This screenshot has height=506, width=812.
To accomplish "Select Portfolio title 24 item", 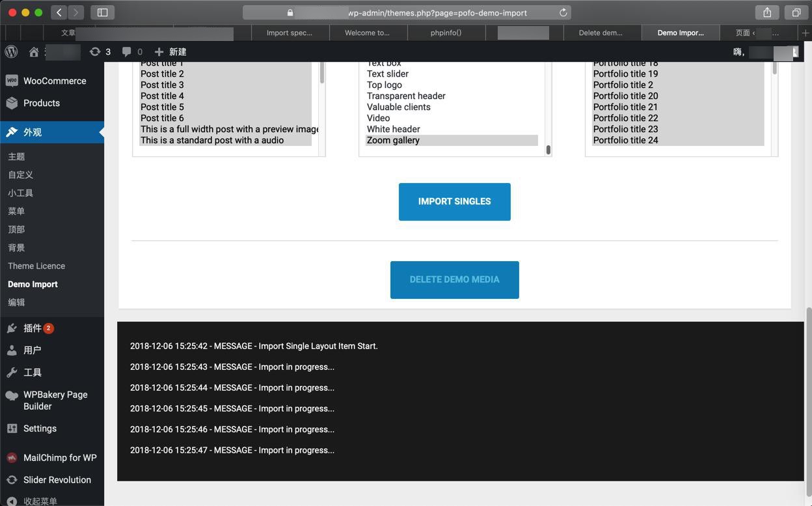I will [x=678, y=140].
